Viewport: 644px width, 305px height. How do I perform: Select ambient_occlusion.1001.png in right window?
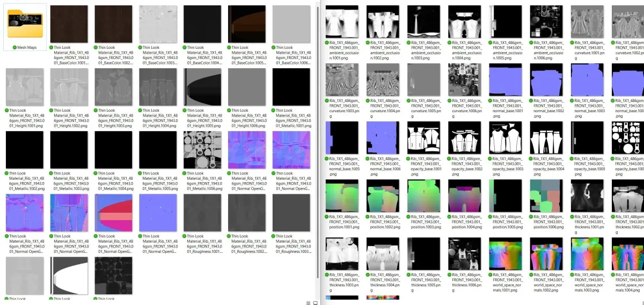[x=342, y=21]
